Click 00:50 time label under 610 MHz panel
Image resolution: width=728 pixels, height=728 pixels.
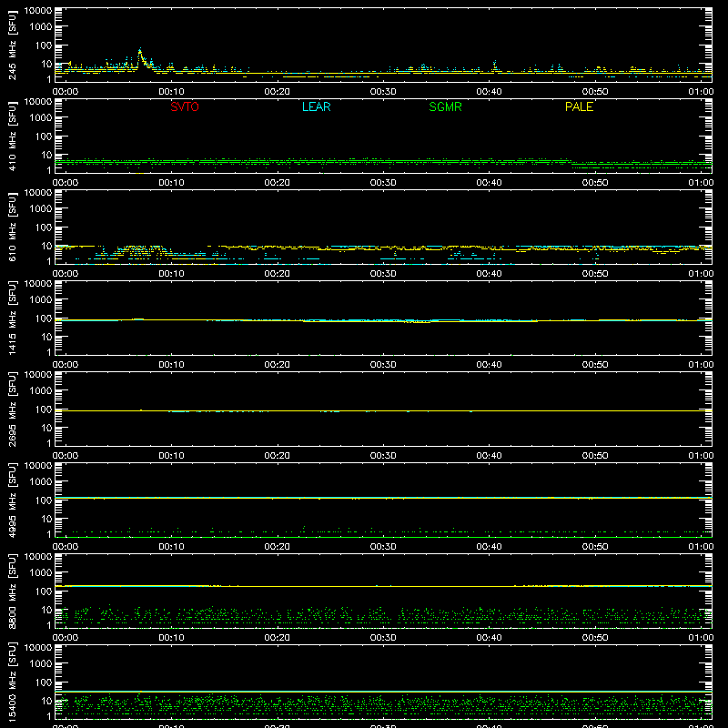pyautogui.click(x=595, y=274)
